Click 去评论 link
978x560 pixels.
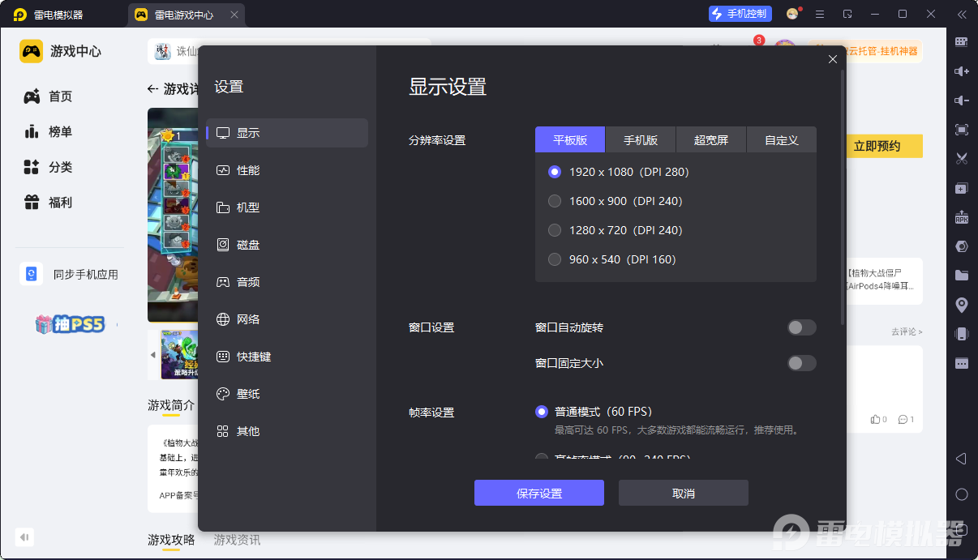click(907, 331)
